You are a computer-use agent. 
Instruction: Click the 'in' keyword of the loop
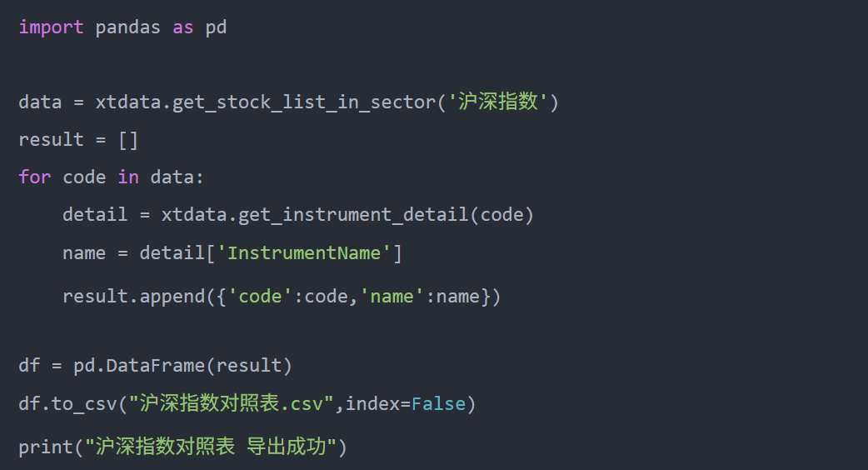pyautogui.click(x=127, y=177)
